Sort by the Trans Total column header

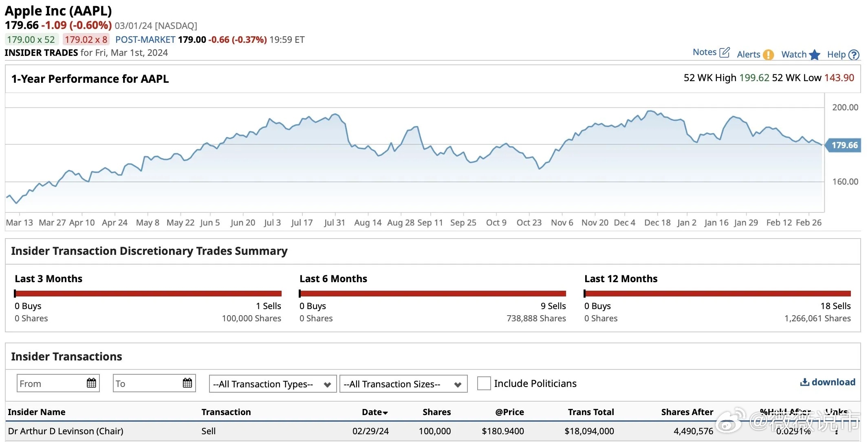591,412
